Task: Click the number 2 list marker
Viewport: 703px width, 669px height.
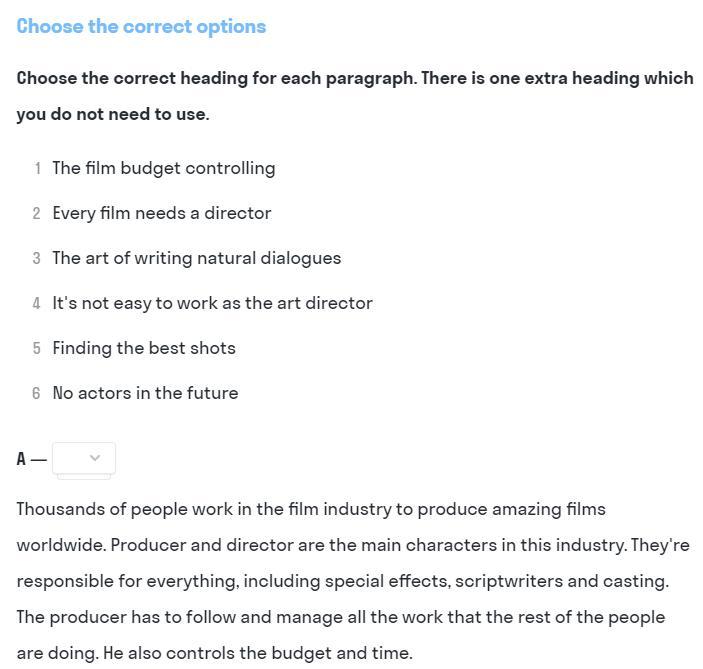Action: 36,213
